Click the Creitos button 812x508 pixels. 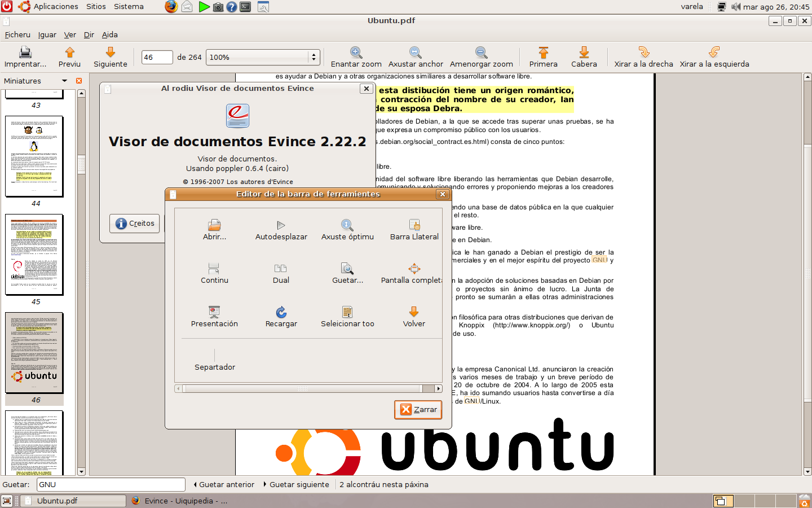tap(135, 224)
